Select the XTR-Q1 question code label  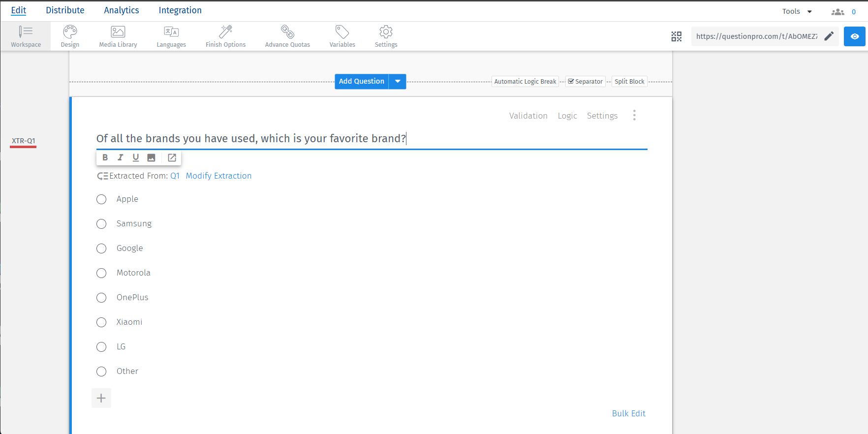pos(24,141)
